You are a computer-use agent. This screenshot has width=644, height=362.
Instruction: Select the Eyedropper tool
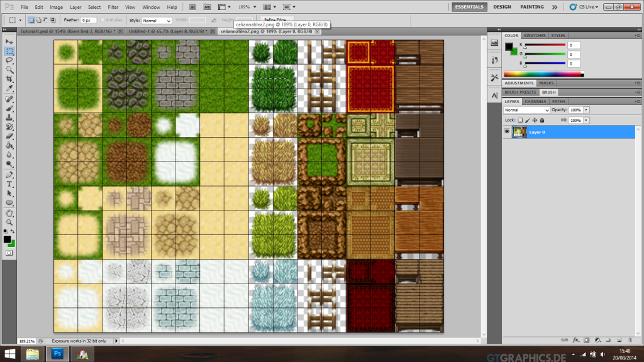(x=9, y=88)
